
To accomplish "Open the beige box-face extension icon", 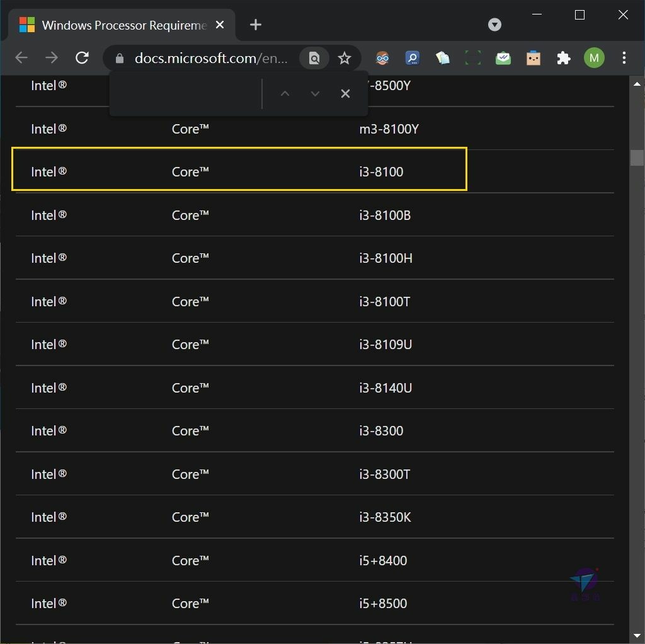I will [534, 58].
